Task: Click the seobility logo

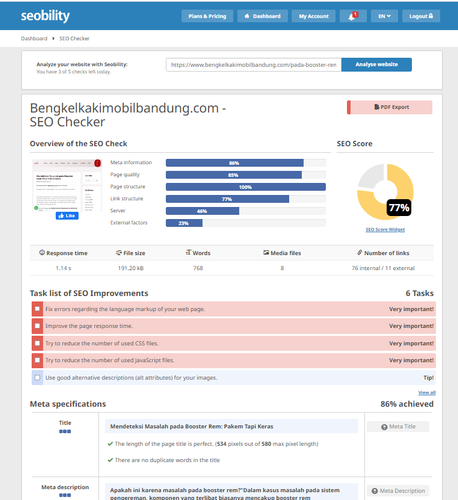Action: (x=45, y=16)
